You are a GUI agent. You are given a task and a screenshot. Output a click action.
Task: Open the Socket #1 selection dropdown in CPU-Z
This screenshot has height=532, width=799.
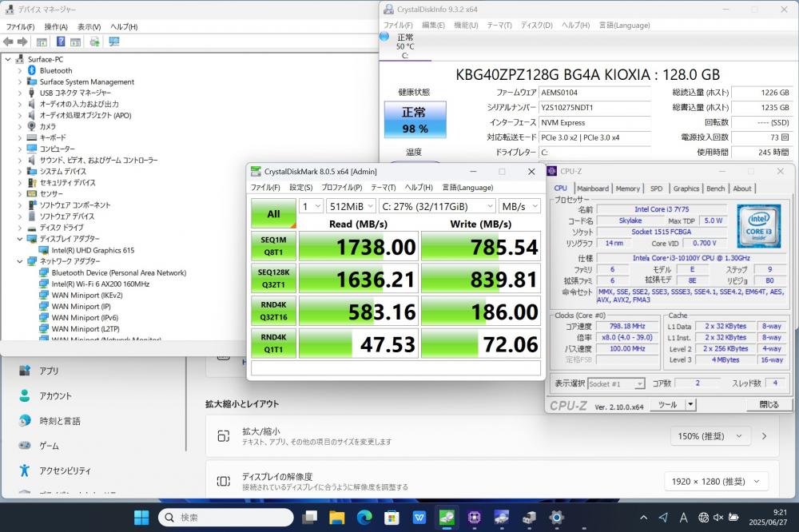tap(617, 383)
